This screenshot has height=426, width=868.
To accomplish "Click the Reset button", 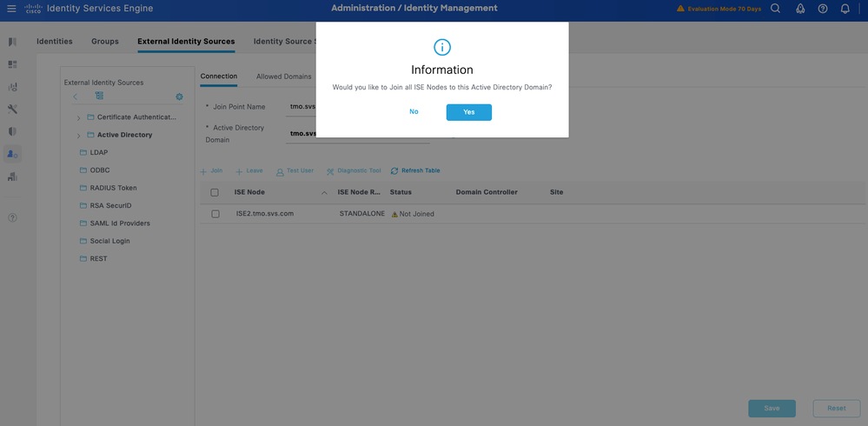I will coord(837,409).
